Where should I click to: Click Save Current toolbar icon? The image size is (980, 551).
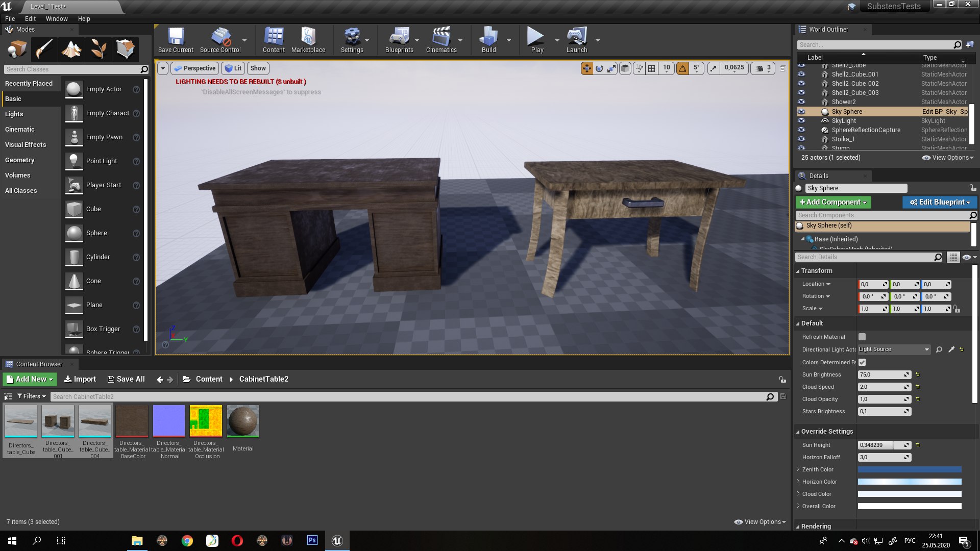pyautogui.click(x=176, y=40)
